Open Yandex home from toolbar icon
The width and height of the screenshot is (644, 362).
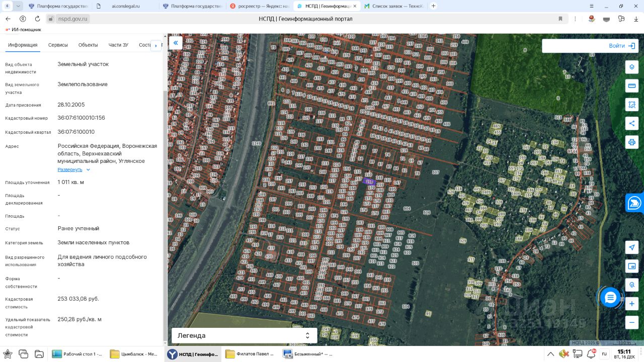(x=23, y=19)
